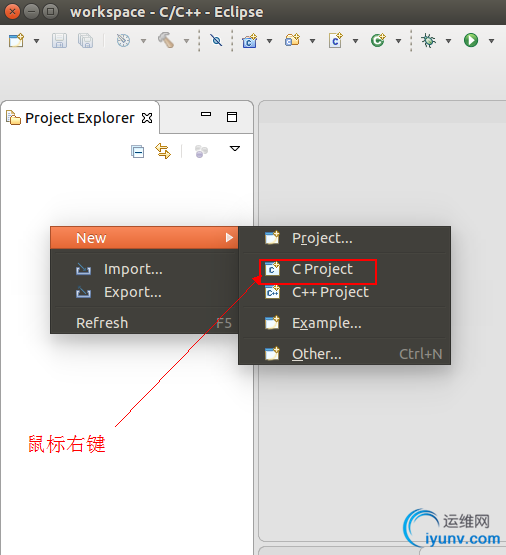This screenshot has height=555, width=506.
Task: Expand the dropdown next to the New Source Folder icon
Action: (x=312, y=41)
